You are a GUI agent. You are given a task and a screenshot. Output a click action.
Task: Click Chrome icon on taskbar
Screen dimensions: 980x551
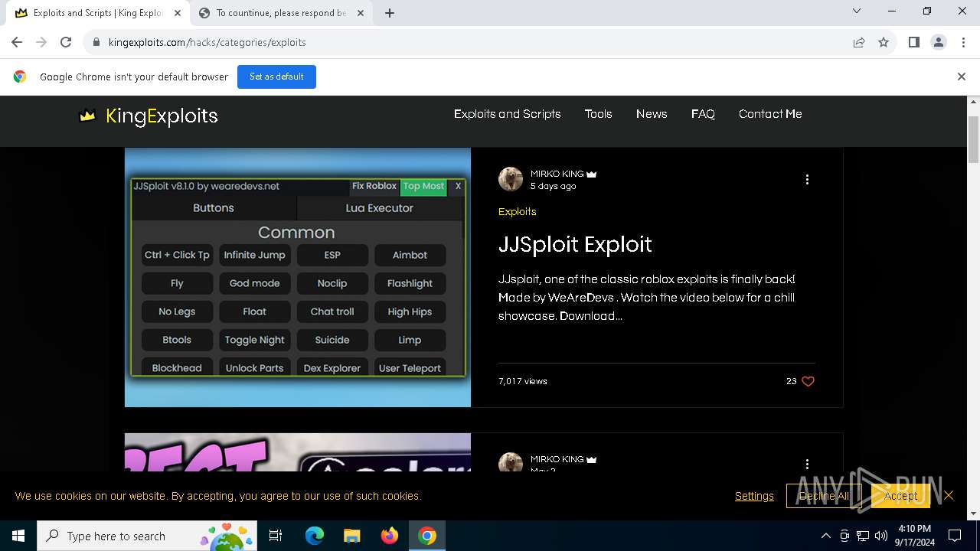pyautogui.click(x=427, y=536)
